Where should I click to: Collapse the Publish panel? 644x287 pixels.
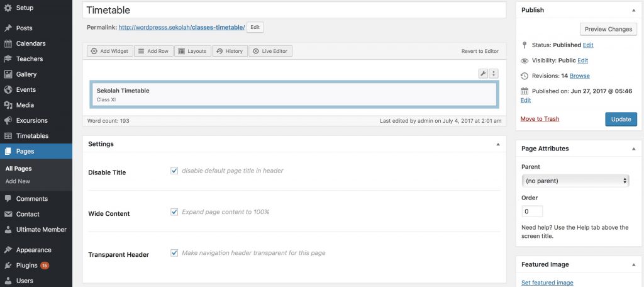pos(634,10)
